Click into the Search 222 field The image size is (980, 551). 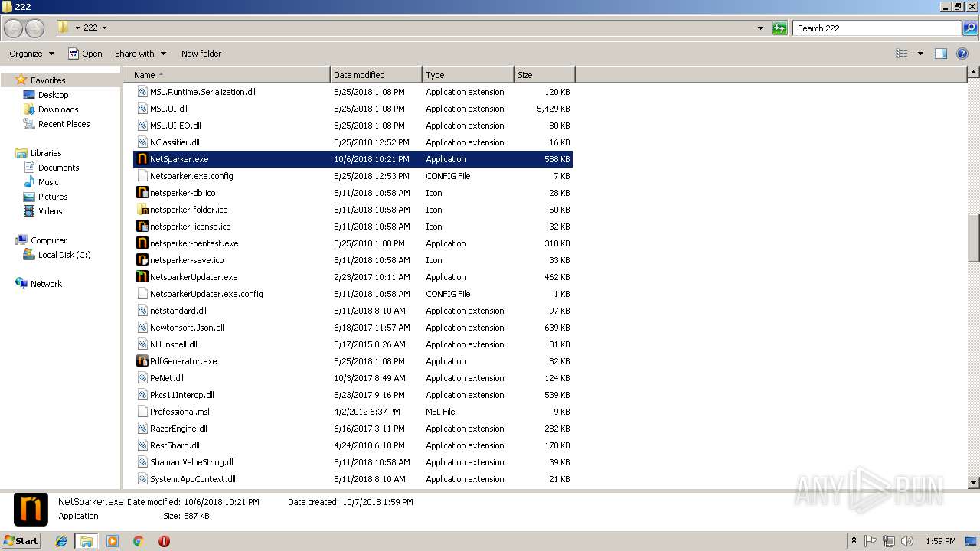(x=877, y=28)
